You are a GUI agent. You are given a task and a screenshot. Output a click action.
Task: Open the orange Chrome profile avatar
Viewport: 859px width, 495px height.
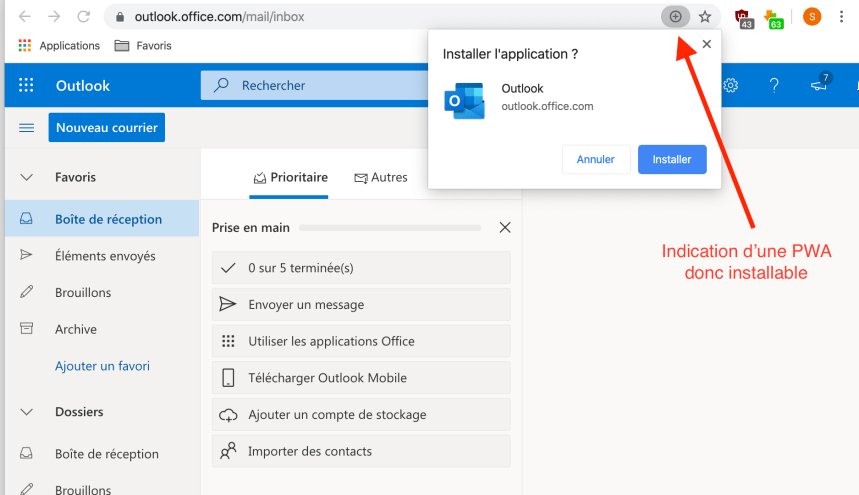[x=812, y=17]
